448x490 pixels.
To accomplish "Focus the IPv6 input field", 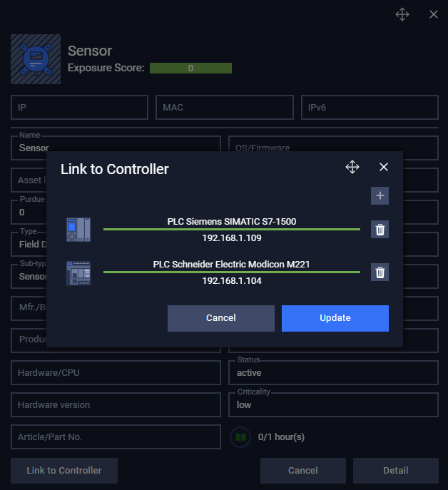I will 370,107.
